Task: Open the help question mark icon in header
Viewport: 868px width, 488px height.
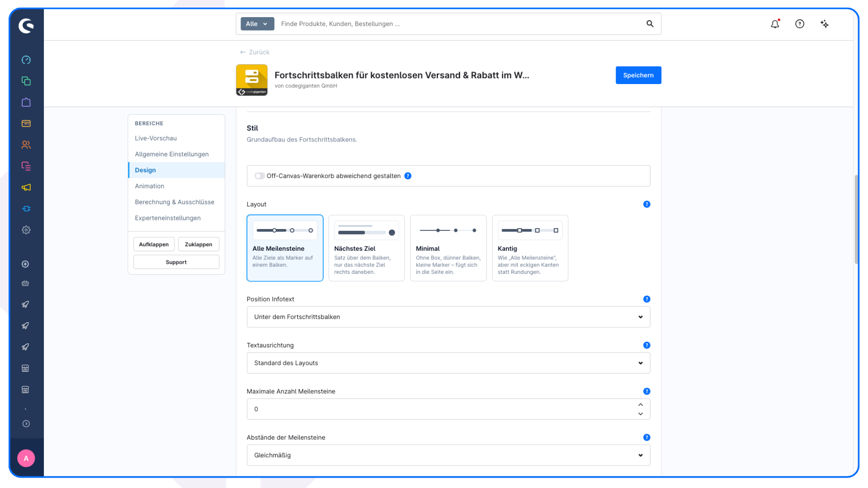Action: [x=800, y=24]
